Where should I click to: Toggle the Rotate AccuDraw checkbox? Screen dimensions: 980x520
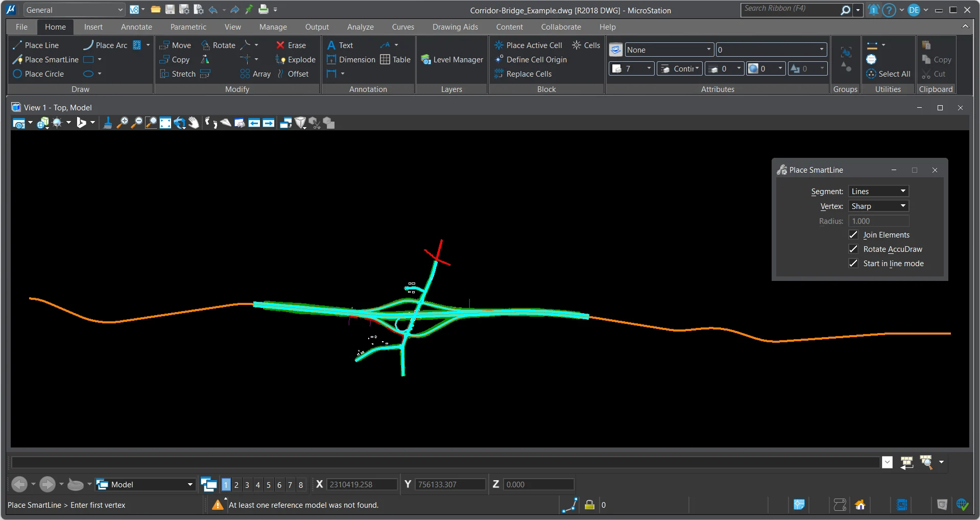[x=853, y=249]
